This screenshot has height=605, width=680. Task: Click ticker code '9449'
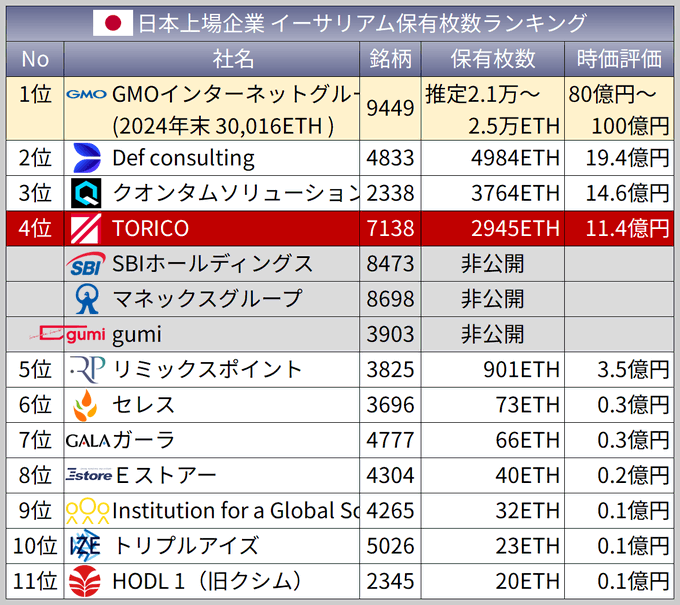tap(390, 108)
